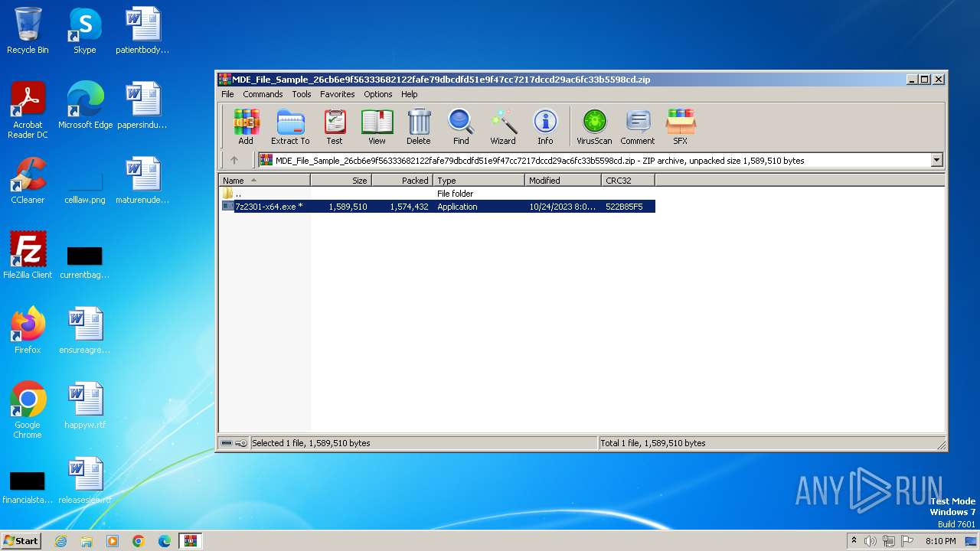Open the Find binoculars tool
980x551 pixels.
461,127
